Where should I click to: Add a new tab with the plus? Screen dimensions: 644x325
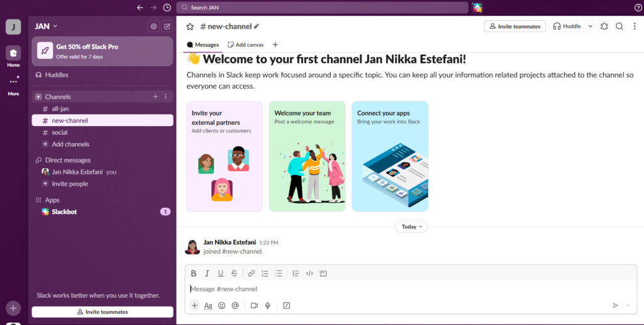click(275, 45)
